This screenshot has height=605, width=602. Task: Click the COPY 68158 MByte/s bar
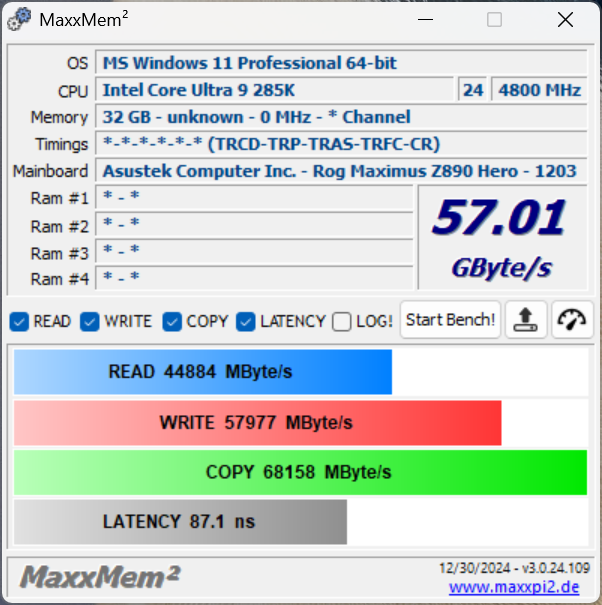coord(301,472)
